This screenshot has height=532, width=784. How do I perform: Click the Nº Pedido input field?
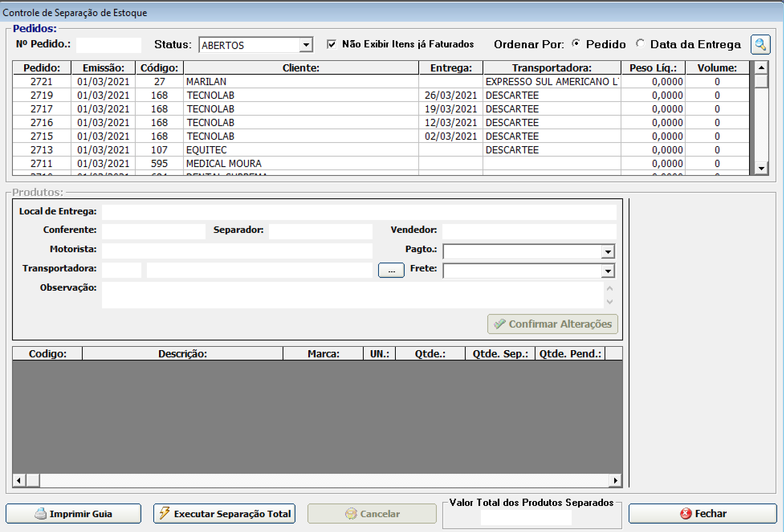(109, 45)
